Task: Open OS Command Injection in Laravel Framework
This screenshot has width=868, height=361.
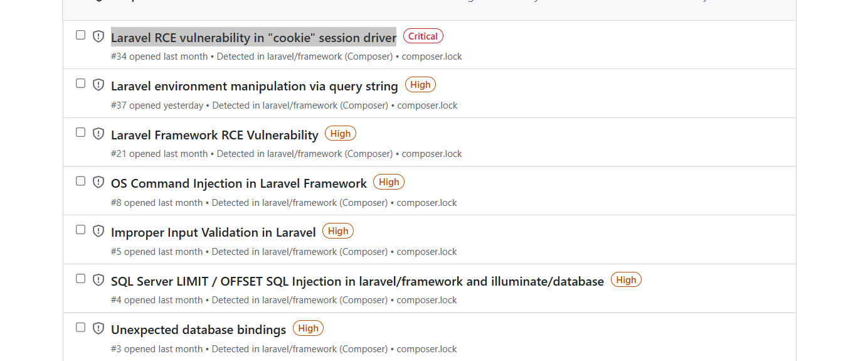Action: 239,183
